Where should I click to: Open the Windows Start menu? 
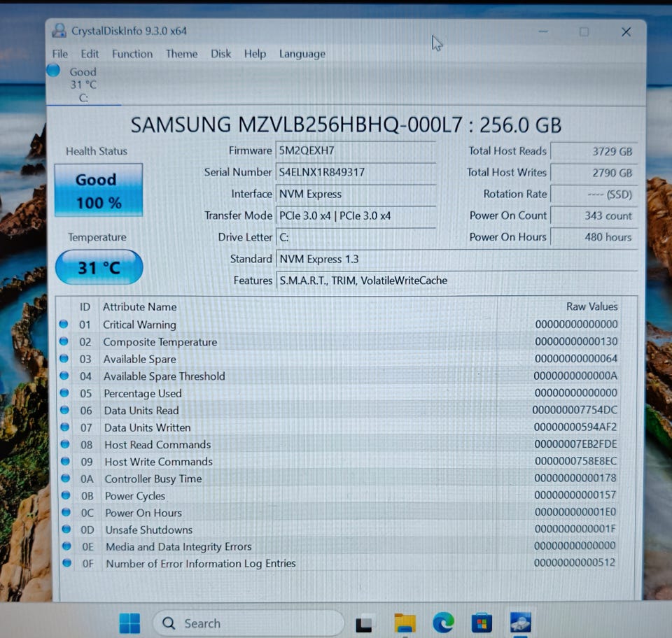click(129, 623)
